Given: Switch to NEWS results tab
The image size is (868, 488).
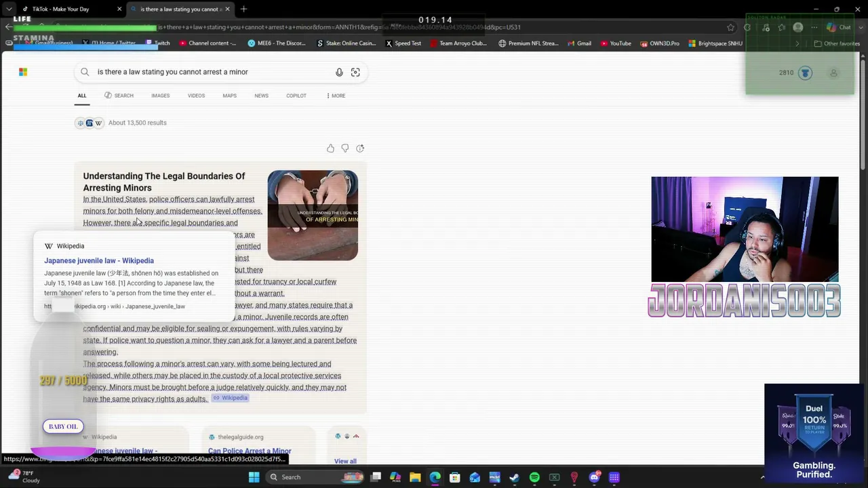Looking at the screenshot, I should pos(261,96).
